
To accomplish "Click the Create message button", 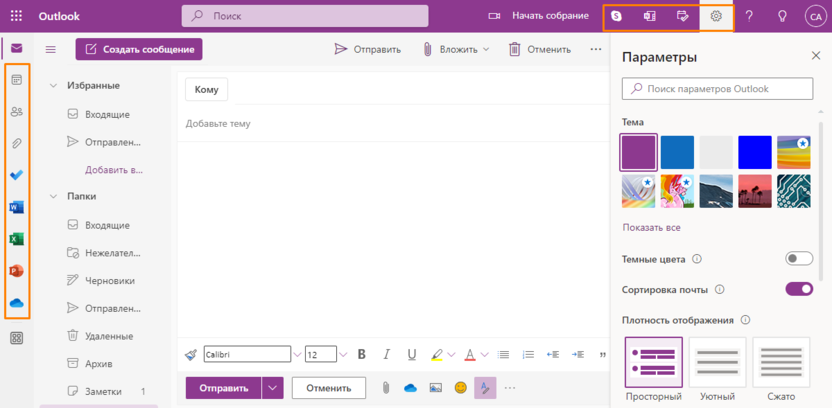I will 139,50.
